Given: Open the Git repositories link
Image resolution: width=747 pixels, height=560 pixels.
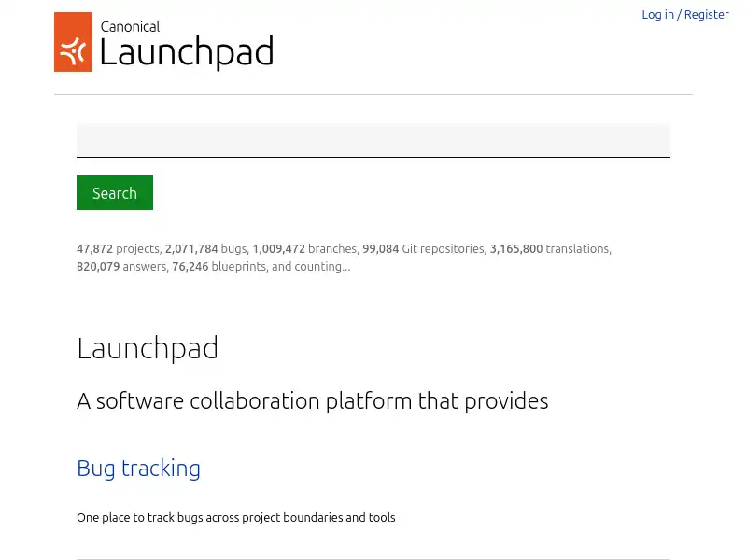Looking at the screenshot, I should [x=444, y=248].
